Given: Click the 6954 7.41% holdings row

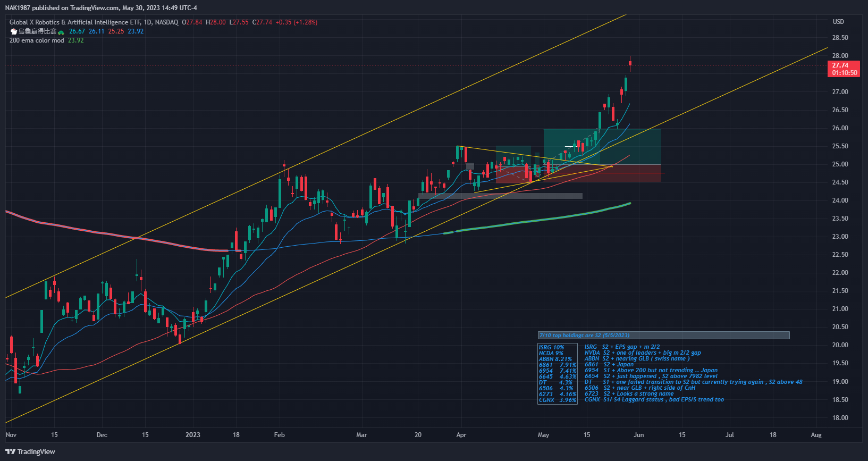Looking at the screenshot, I should [x=558, y=371].
